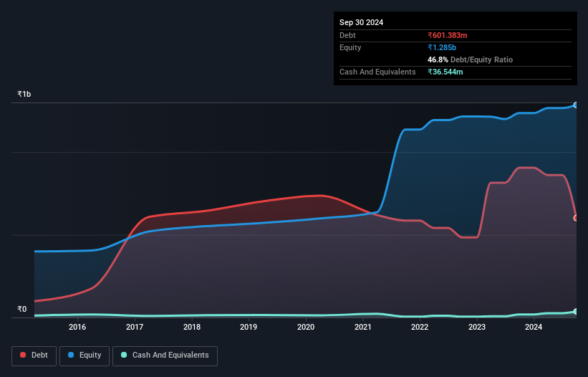Toggle the Debt series in legend
Viewport: 588px width, 377px height.
pos(34,355)
